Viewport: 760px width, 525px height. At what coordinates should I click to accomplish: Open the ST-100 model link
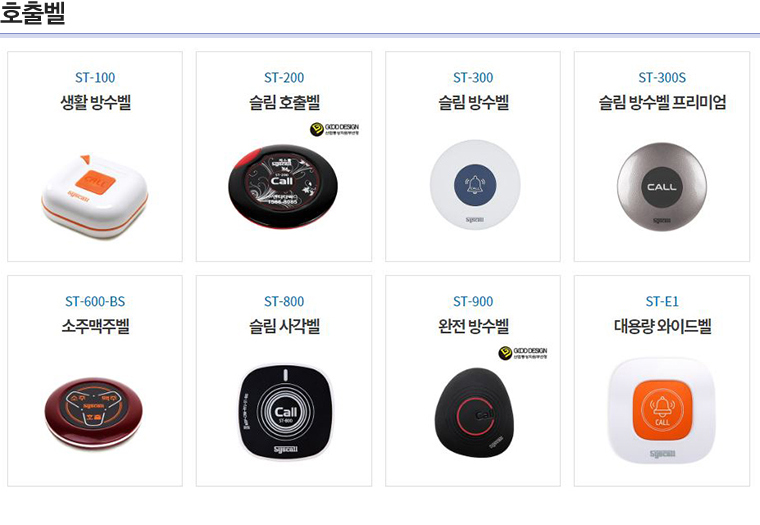point(95,78)
